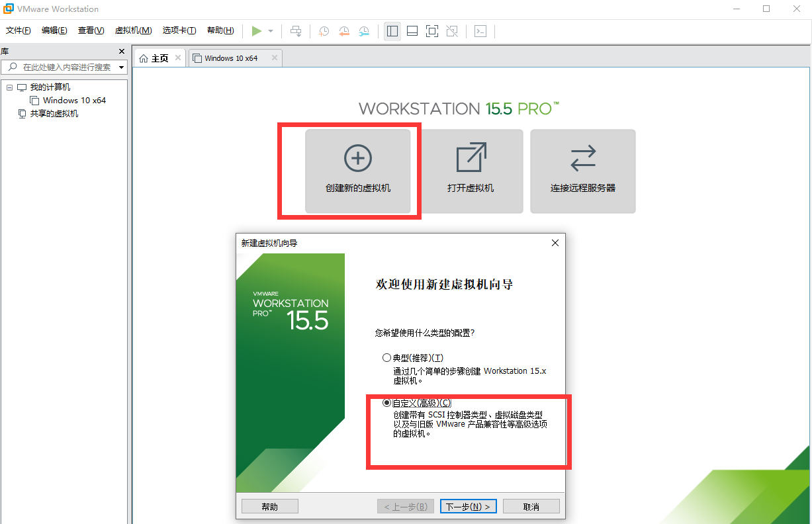812x524 pixels.
Task: Click the 我的计算机 monitor icon
Action: pos(22,87)
